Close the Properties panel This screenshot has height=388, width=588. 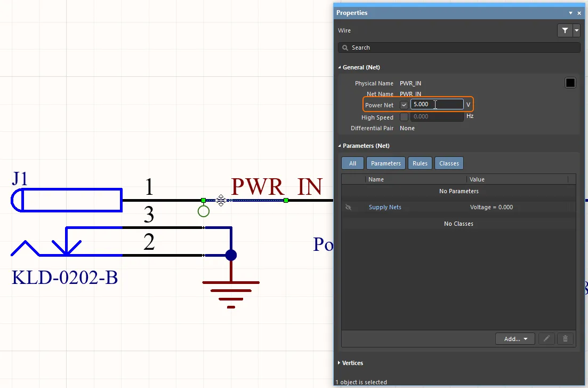(x=579, y=13)
